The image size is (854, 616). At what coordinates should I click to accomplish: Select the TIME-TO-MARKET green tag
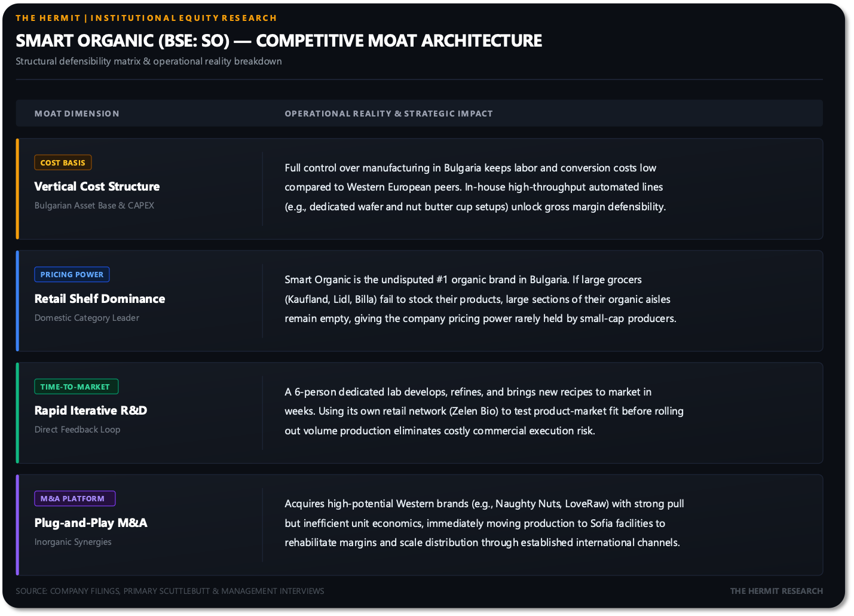pyautogui.click(x=76, y=387)
